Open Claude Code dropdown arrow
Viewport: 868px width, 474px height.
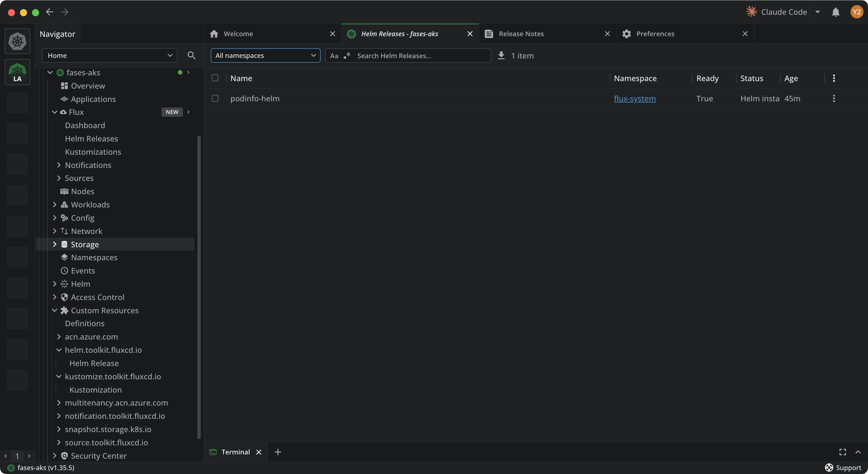click(x=817, y=12)
